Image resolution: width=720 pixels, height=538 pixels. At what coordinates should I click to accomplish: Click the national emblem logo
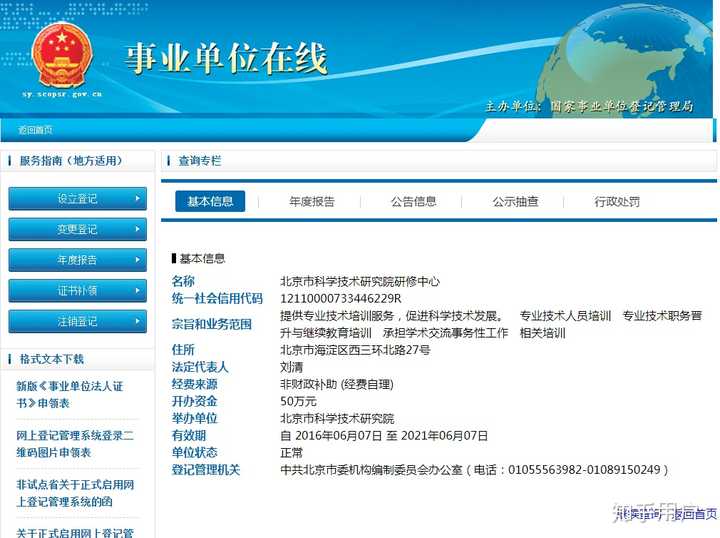[x=62, y=55]
